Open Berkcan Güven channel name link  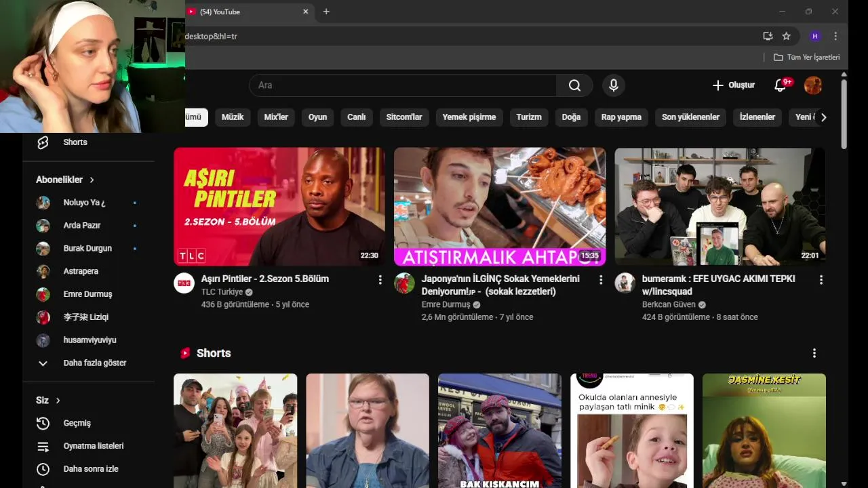point(670,305)
